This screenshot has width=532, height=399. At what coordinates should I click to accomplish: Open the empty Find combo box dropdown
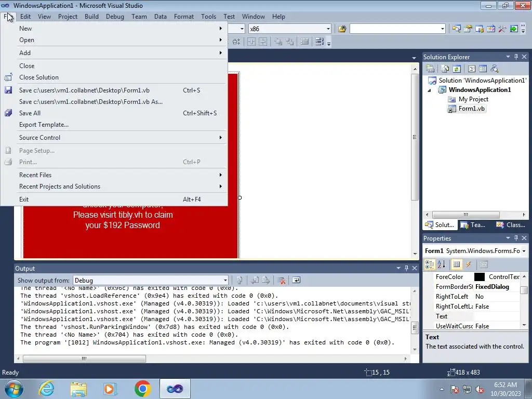coord(443,29)
